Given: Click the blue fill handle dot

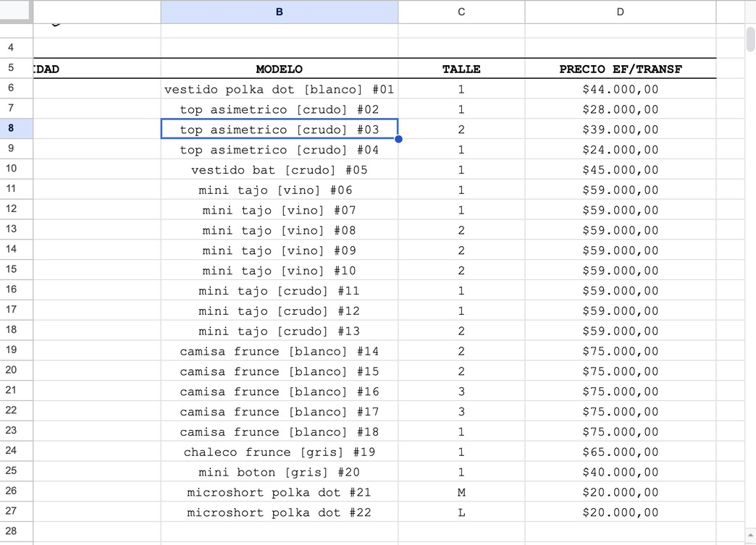Looking at the screenshot, I should [x=398, y=139].
